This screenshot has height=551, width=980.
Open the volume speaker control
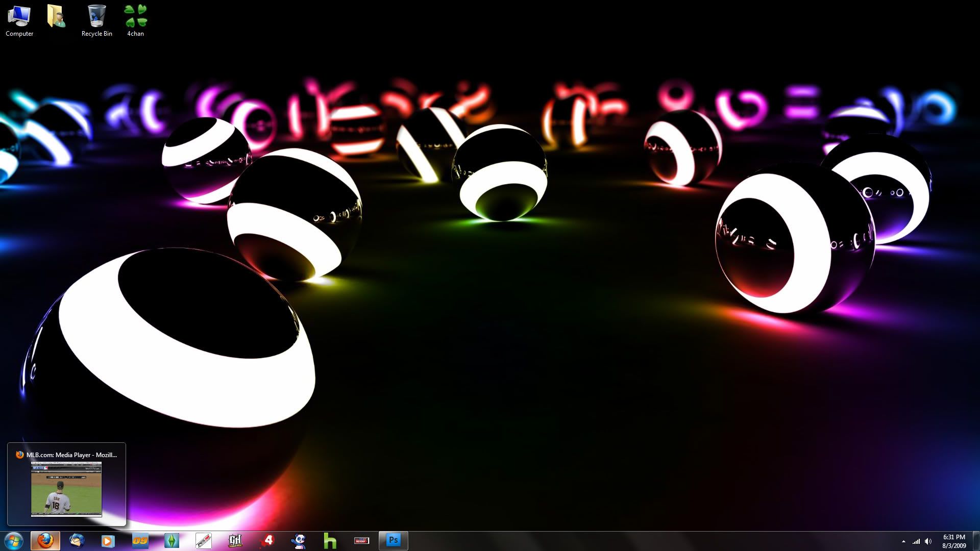(x=928, y=541)
